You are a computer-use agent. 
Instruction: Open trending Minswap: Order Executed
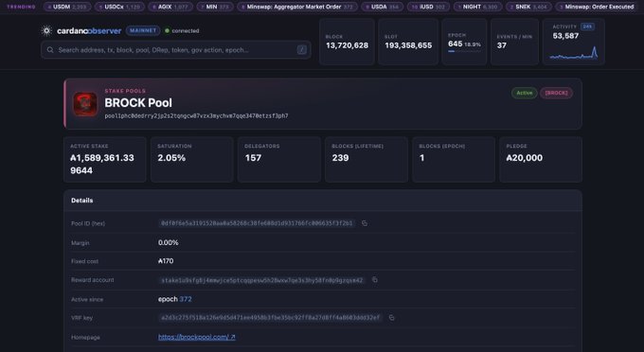(x=597, y=7)
